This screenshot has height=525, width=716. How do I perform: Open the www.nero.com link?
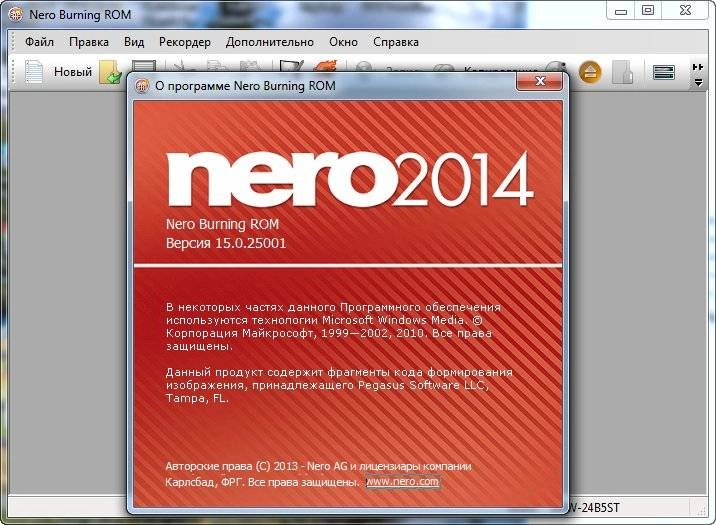(x=403, y=482)
